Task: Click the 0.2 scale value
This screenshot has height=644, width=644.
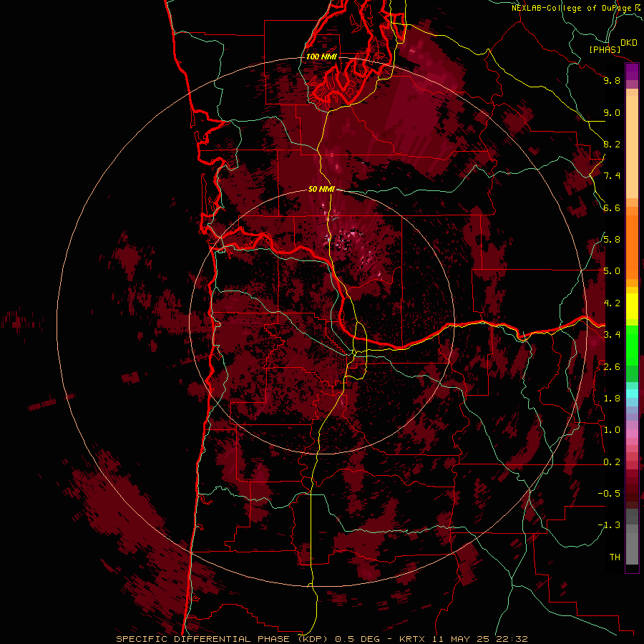Action: coord(612,462)
